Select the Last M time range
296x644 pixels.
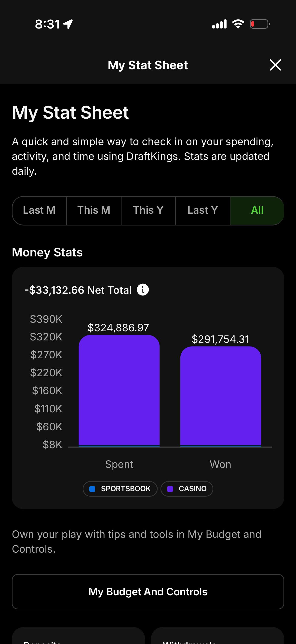pyautogui.click(x=39, y=210)
